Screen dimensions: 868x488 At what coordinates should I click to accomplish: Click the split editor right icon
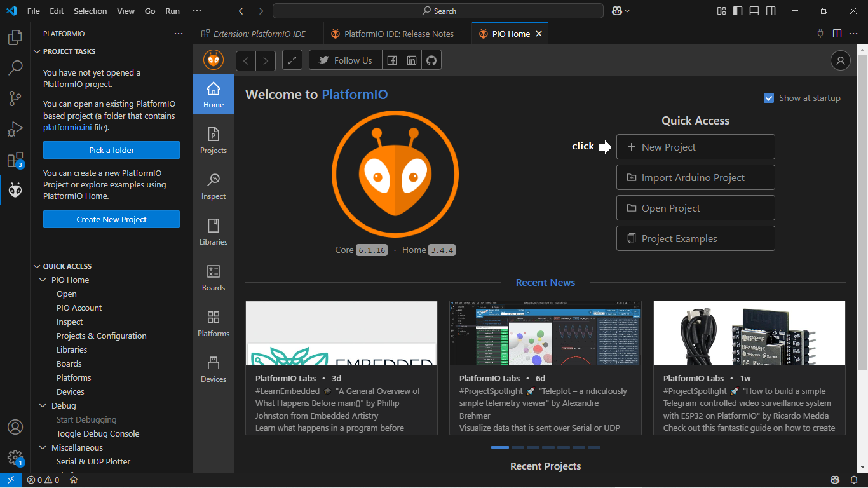(837, 34)
